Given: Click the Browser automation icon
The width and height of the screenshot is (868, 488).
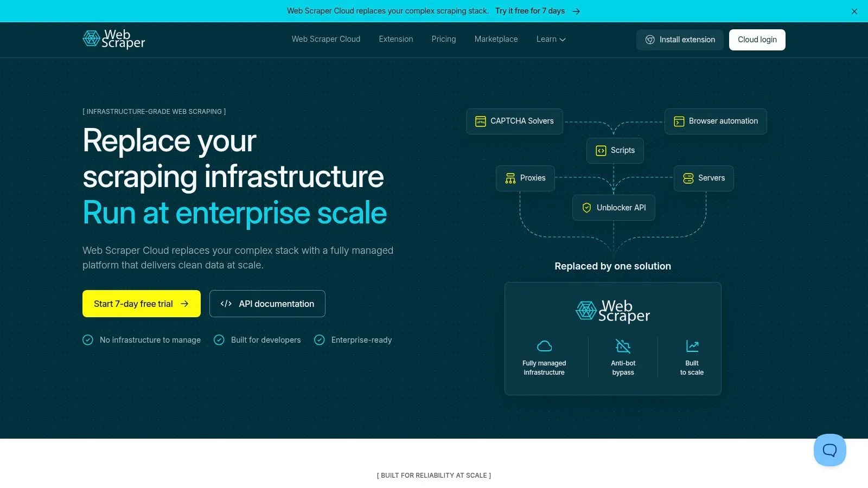Looking at the screenshot, I should coord(679,121).
